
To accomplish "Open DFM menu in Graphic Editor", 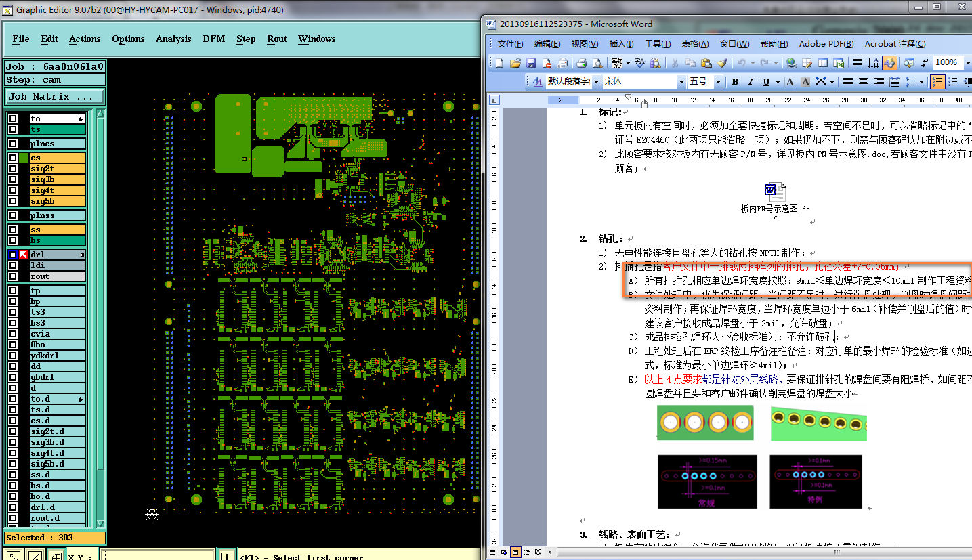I will [x=214, y=39].
